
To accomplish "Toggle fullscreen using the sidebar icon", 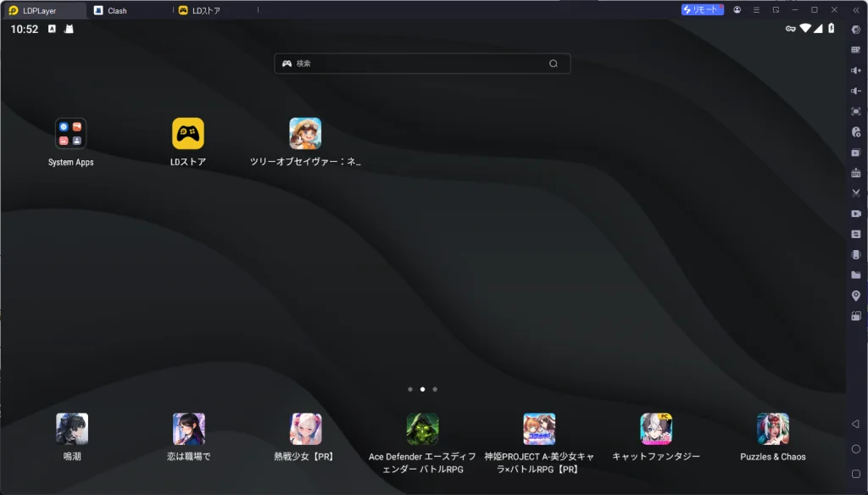I will click(856, 111).
